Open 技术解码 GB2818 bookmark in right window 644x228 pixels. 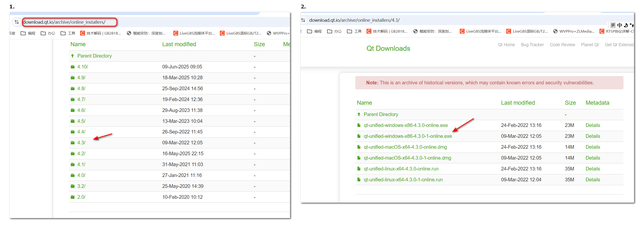(x=387, y=31)
